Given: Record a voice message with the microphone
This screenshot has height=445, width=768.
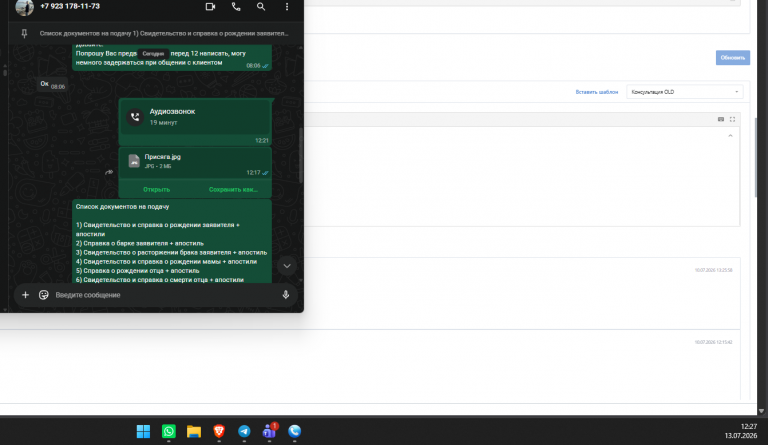Looking at the screenshot, I should click(x=286, y=295).
